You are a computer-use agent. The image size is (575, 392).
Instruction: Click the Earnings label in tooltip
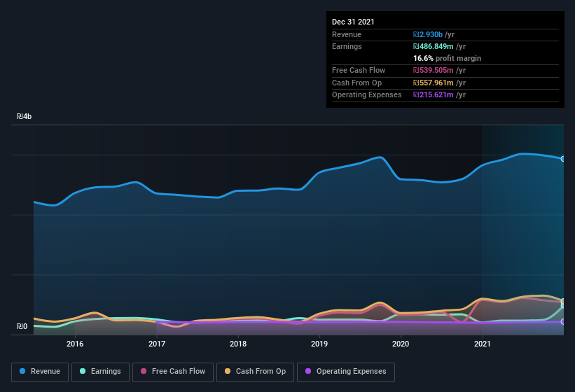[347, 46]
